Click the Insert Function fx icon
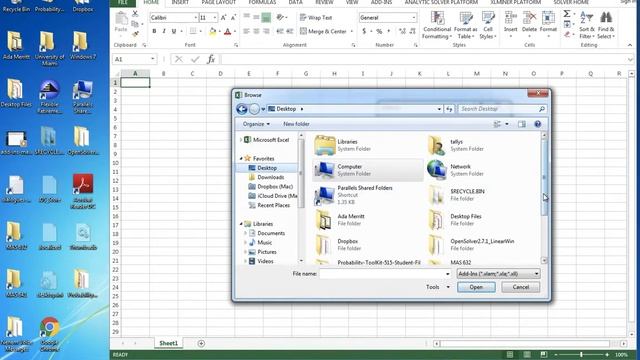The height and width of the screenshot is (360, 640). click(x=211, y=60)
